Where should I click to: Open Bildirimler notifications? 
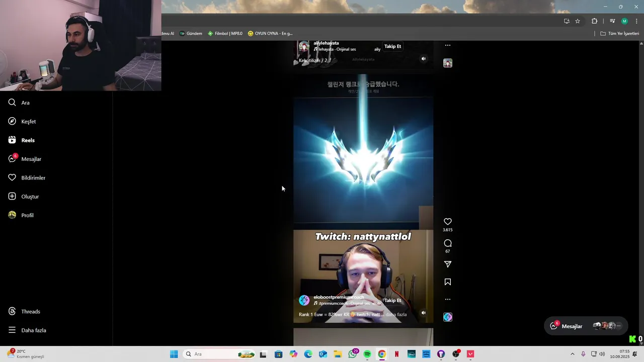point(27,177)
